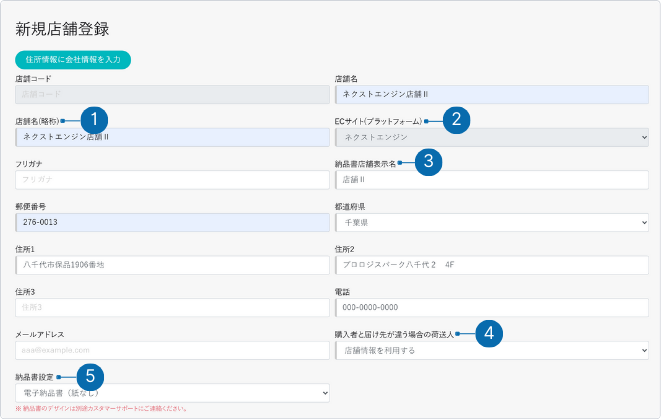Click the 電話 label

click(342, 292)
